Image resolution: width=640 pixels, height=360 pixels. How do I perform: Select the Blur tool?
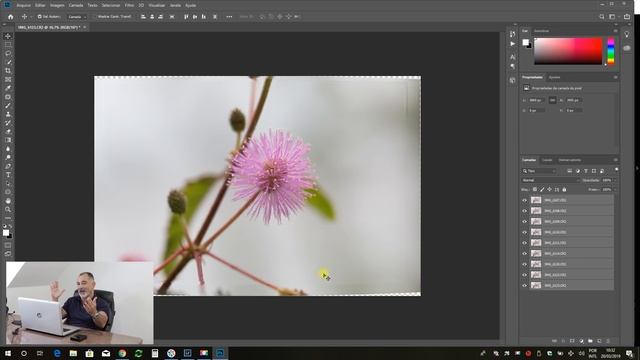click(8, 149)
